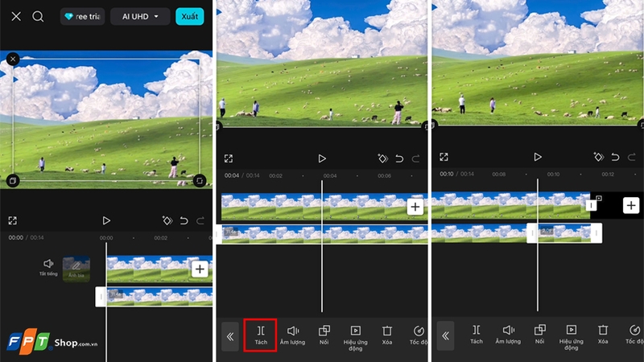
Task: Edit the Ảnh bìa cover thumbnail
Action: (x=76, y=269)
